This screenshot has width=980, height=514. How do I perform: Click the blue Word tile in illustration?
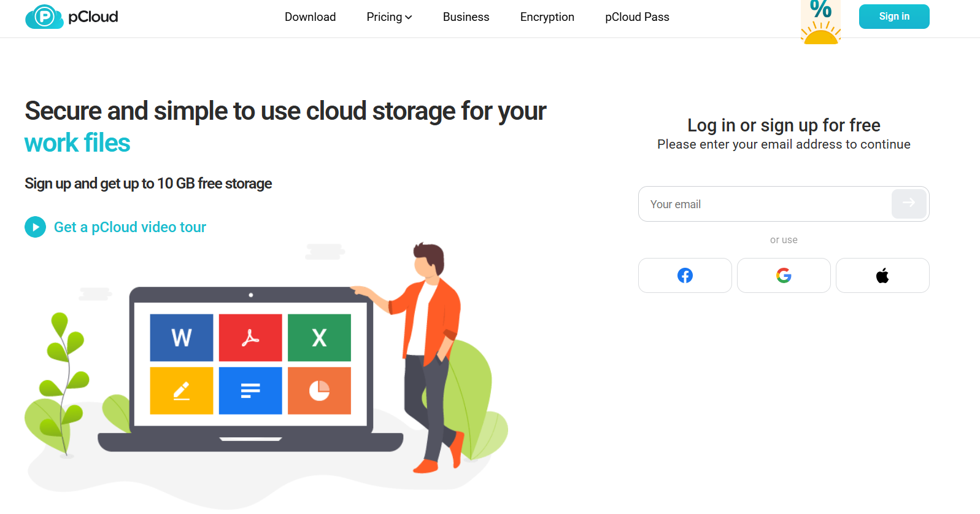182,338
